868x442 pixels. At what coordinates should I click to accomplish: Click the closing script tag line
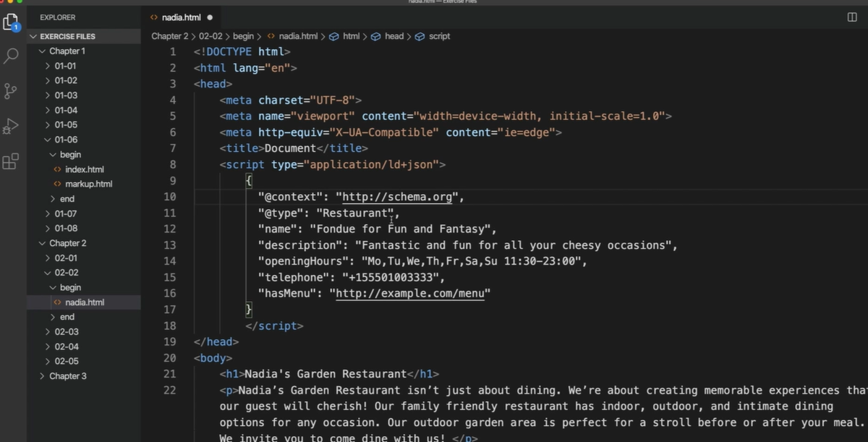pos(274,326)
